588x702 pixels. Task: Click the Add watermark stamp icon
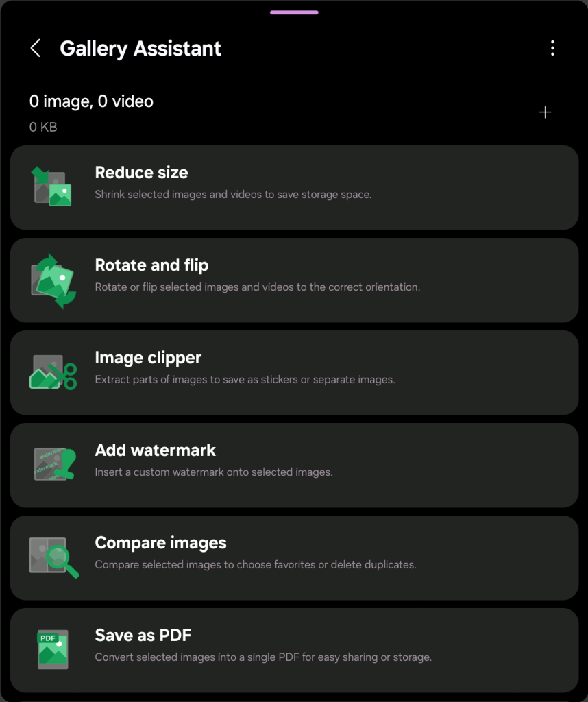[x=52, y=465]
